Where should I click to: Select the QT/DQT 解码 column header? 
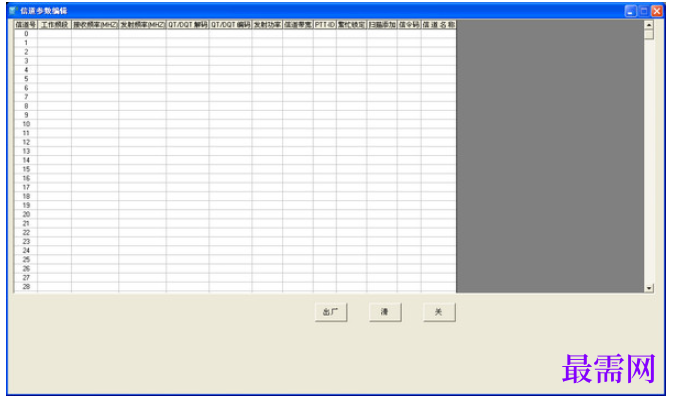pos(187,24)
